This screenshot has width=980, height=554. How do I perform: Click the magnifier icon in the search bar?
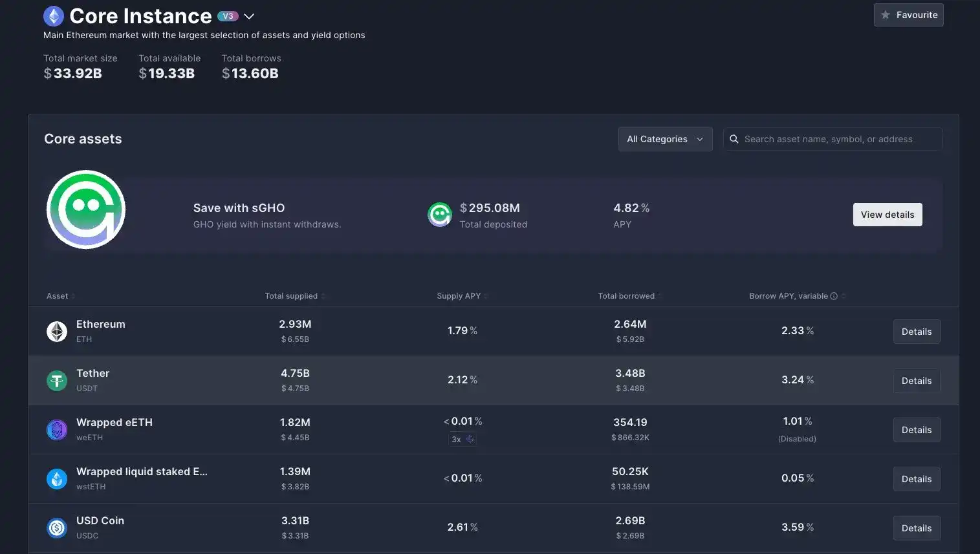(x=734, y=138)
